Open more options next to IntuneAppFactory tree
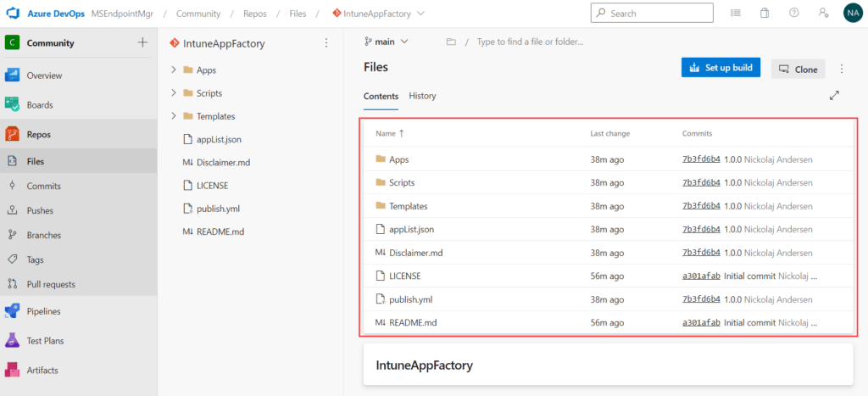 click(x=326, y=43)
